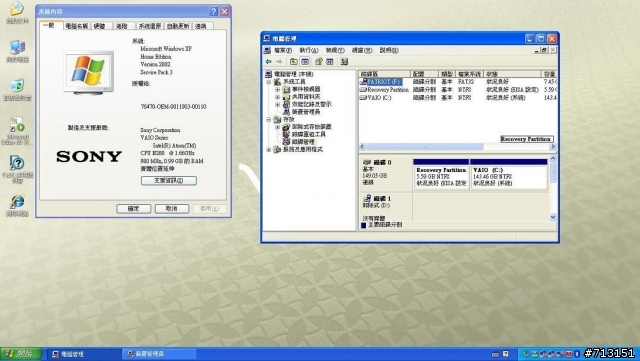Open the 檔案(F) menu
640x361 pixels.
(283, 50)
